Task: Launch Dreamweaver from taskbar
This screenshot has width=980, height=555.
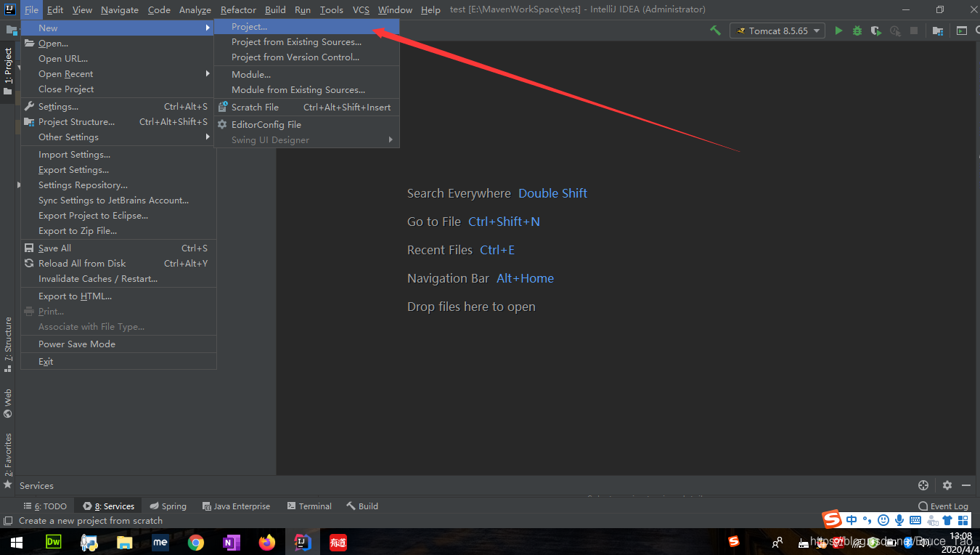Action: (54, 542)
